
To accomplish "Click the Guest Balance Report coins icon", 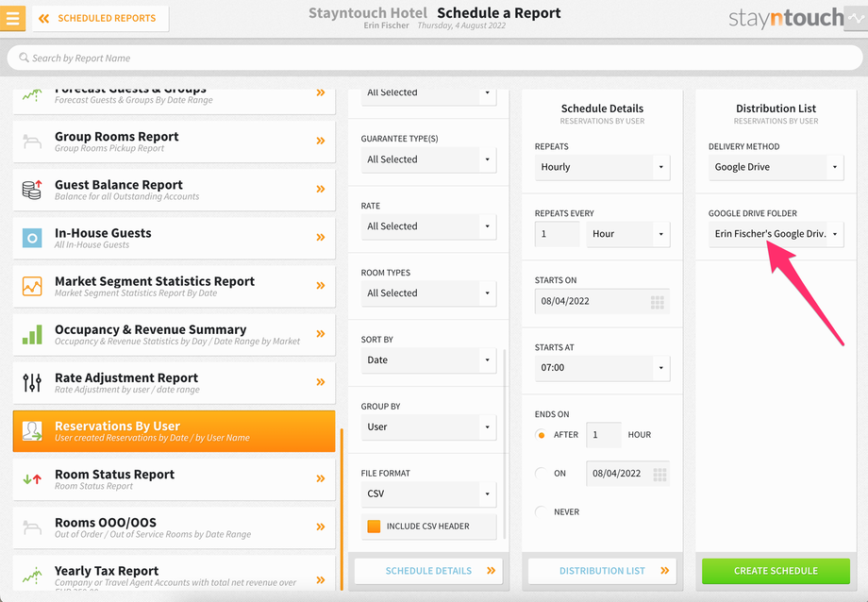I will point(32,190).
